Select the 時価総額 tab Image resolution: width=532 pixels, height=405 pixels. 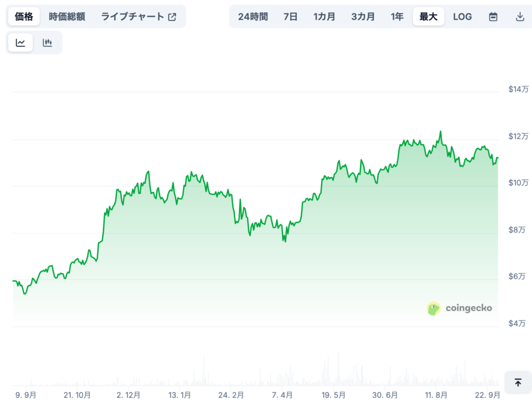pyautogui.click(x=67, y=17)
